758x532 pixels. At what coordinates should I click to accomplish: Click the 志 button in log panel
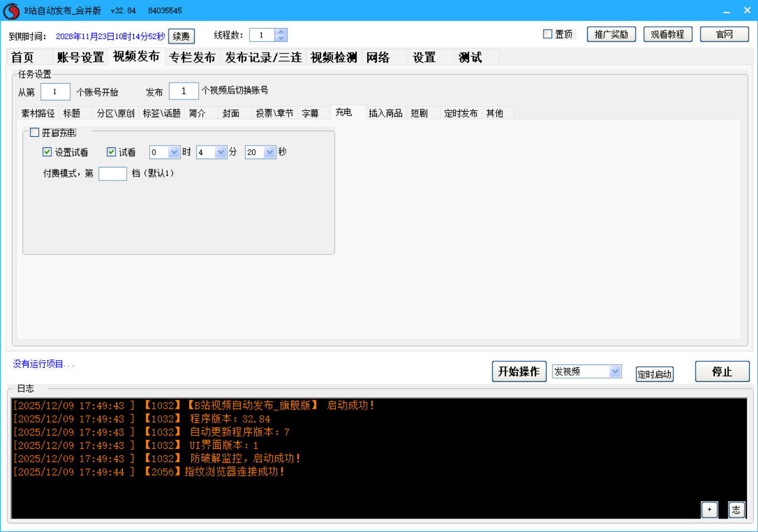(736, 509)
